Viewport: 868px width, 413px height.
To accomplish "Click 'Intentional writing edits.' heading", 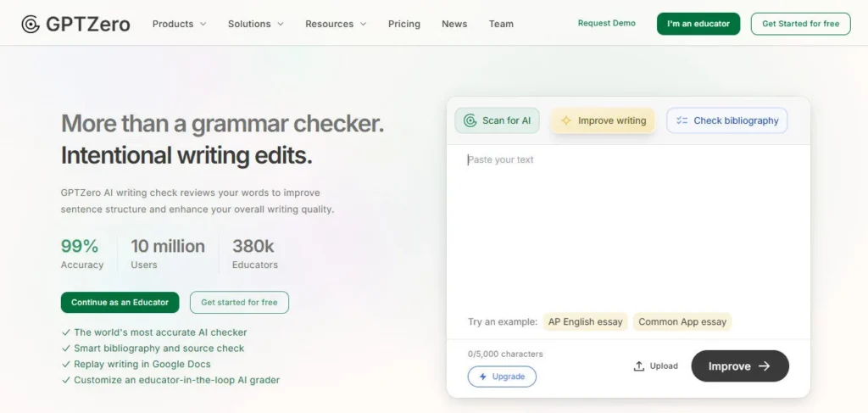I will (x=186, y=156).
